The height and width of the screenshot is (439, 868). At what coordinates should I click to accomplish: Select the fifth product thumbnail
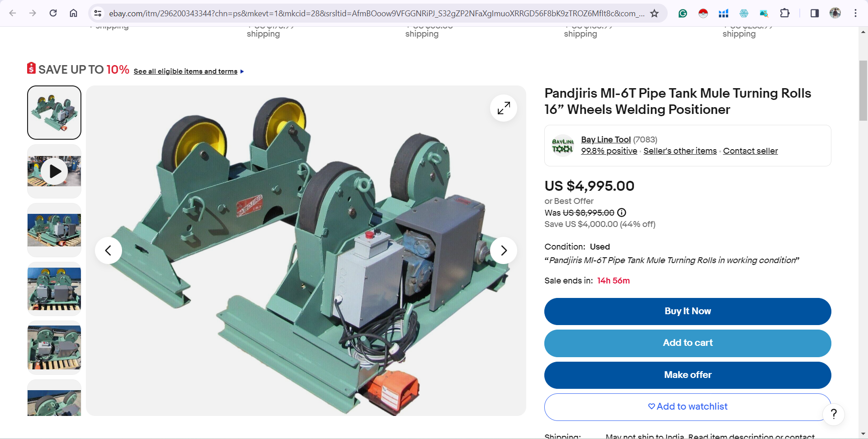coord(54,348)
